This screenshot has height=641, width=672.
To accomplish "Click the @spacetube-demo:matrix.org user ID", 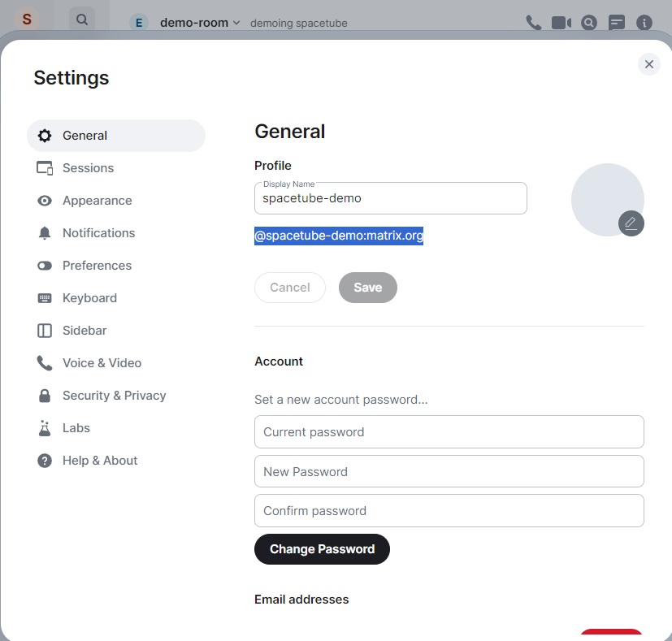I will 339,236.
